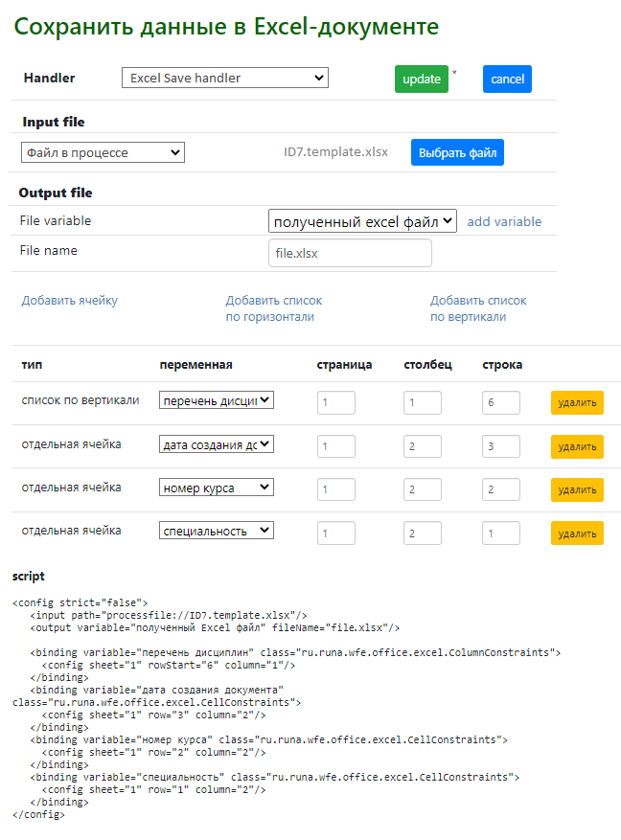The height and width of the screenshot is (840, 621).
Task: Delete the специальность row with удалить
Action: [577, 534]
